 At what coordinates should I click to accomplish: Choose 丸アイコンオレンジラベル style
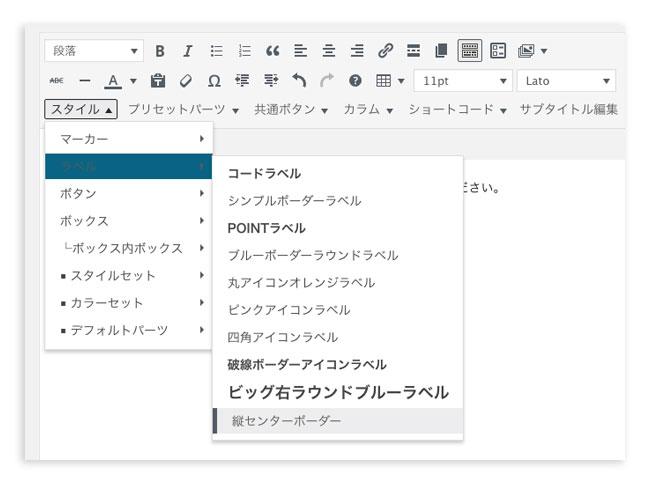pyautogui.click(x=338, y=283)
